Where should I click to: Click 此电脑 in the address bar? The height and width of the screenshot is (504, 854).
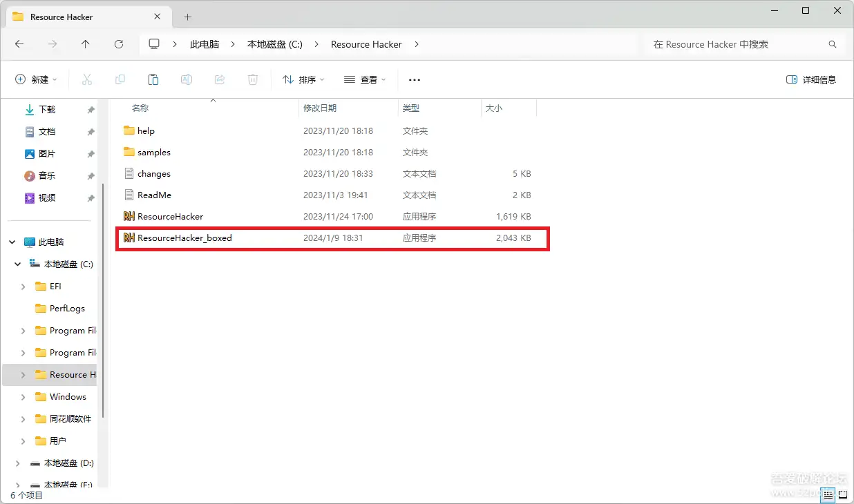click(205, 44)
